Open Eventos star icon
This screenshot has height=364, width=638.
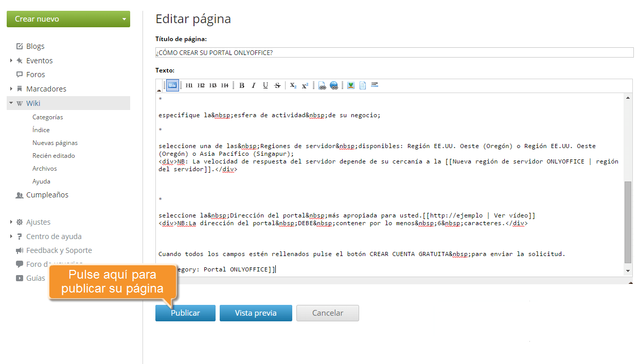(x=20, y=61)
